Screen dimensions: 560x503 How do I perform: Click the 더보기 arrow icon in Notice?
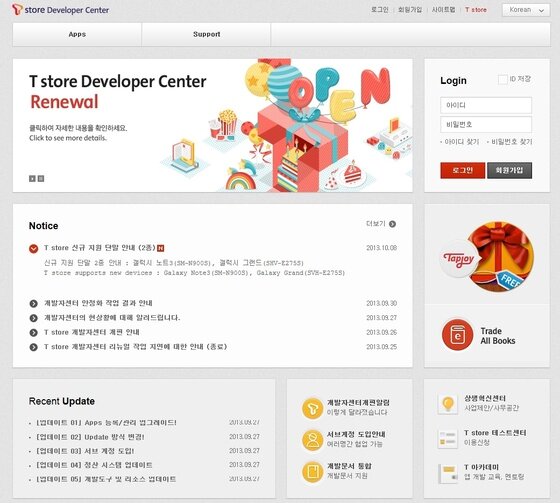point(392,224)
